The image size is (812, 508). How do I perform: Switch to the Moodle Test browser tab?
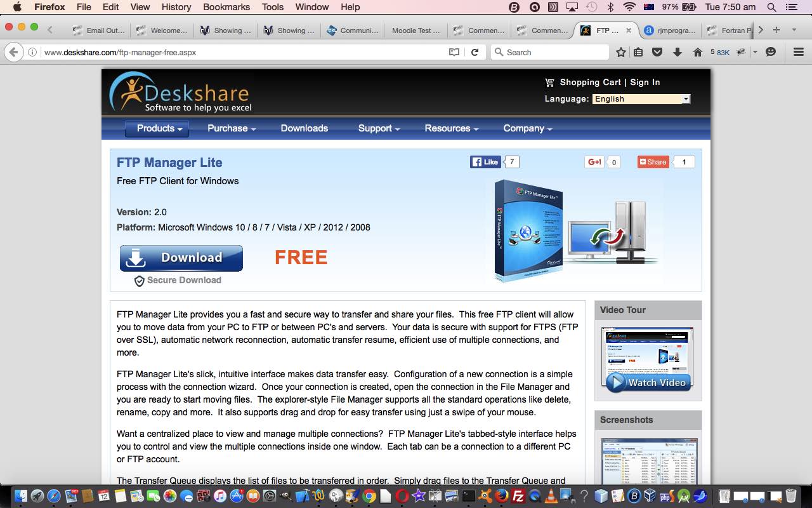pos(411,30)
